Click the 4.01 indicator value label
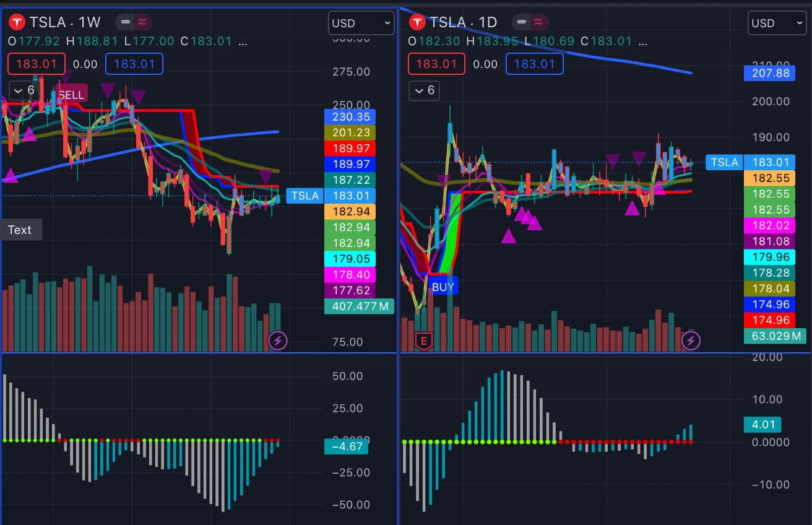The image size is (812, 525). (x=762, y=425)
